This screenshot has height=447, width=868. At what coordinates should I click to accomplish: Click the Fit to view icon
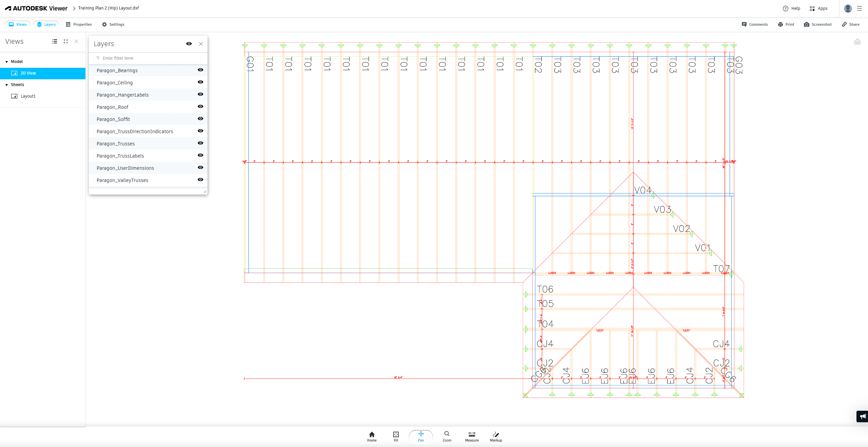396,436
